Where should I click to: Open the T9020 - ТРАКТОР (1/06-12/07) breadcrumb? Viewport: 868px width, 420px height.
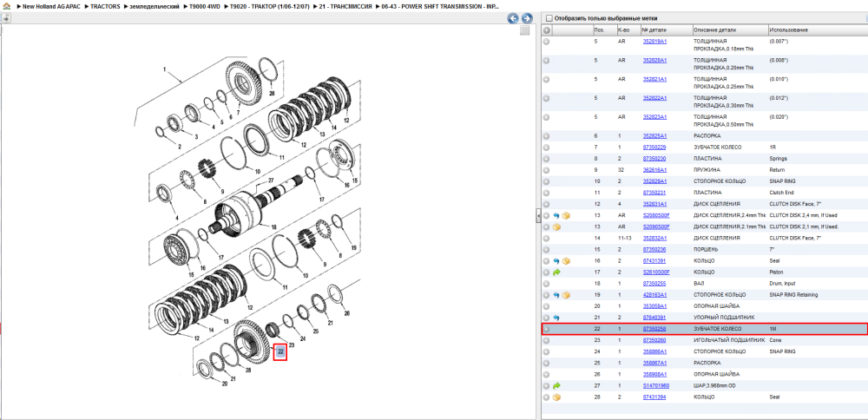(x=270, y=7)
